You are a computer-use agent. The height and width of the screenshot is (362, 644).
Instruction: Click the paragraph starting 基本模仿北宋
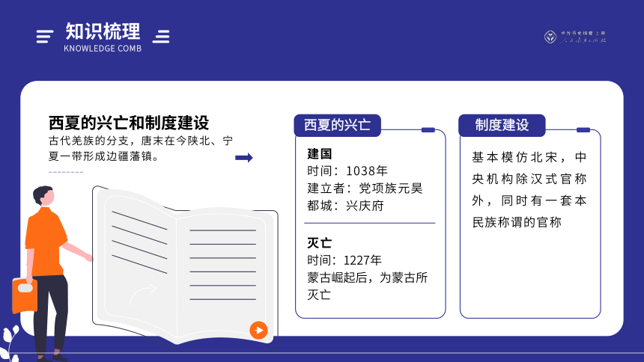tap(529, 190)
